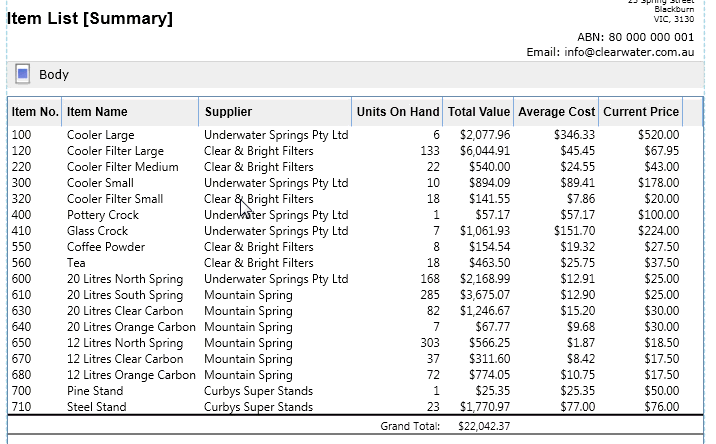The image size is (716, 444).
Task: Click the ABN: 80 000 000 001 text
Action: [x=635, y=37]
